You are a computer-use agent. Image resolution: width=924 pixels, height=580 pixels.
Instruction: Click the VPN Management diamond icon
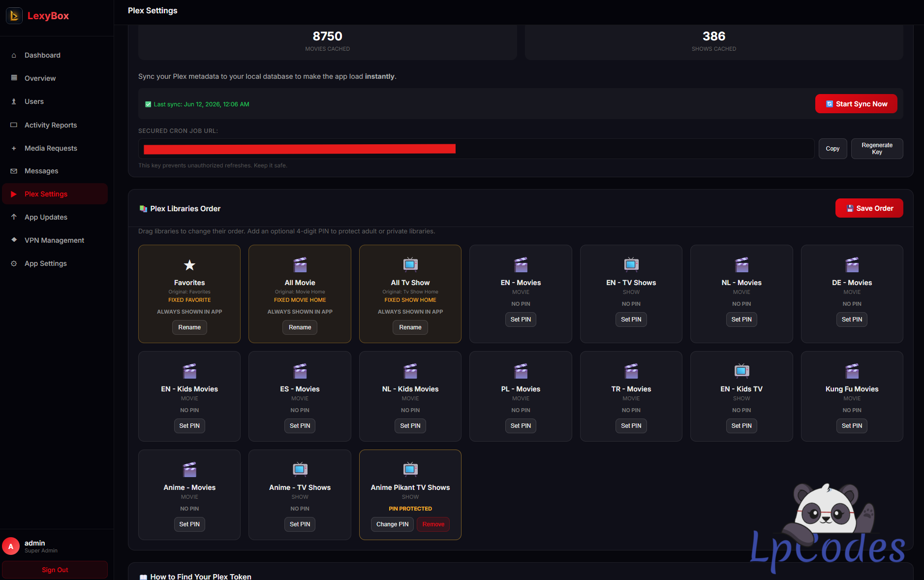tap(14, 240)
